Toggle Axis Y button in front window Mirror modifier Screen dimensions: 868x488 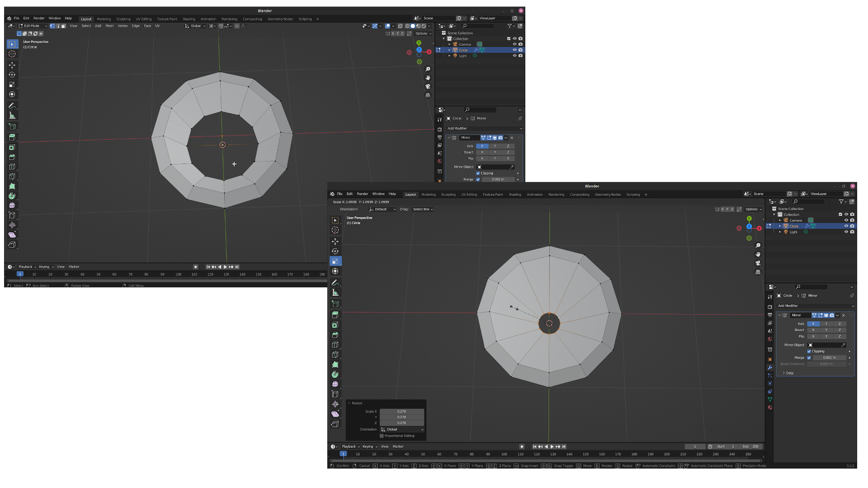click(x=826, y=324)
